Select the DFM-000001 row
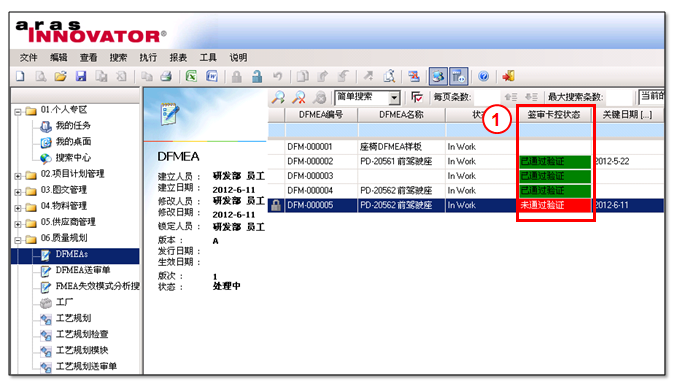 466,147
